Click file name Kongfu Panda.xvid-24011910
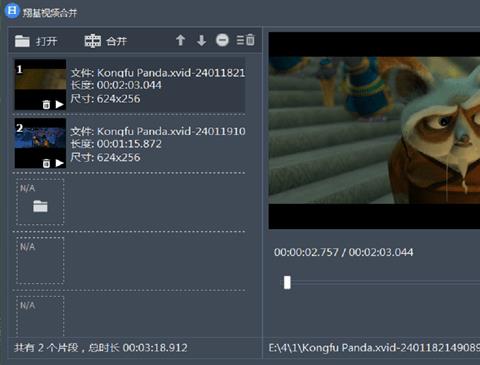This screenshot has height=365, width=480. click(x=171, y=131)
